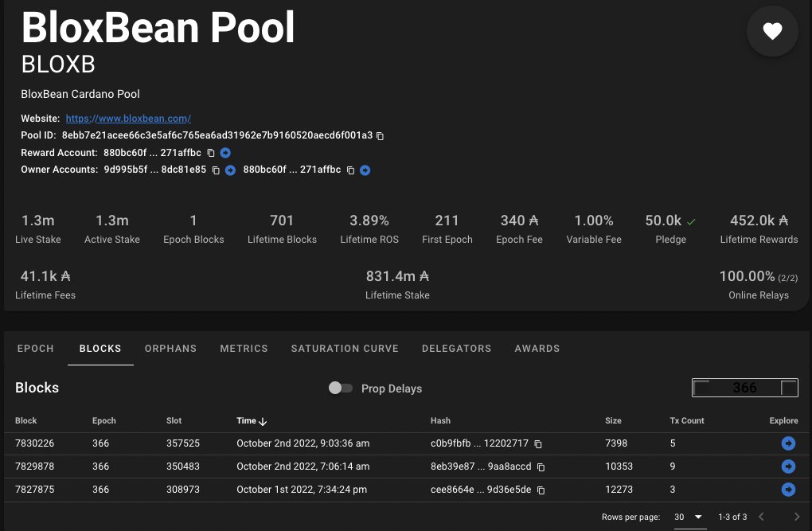Click time October 1st 2022, 7:34:24 pm
Screen dimensions: 812x531
click(302, 489)
